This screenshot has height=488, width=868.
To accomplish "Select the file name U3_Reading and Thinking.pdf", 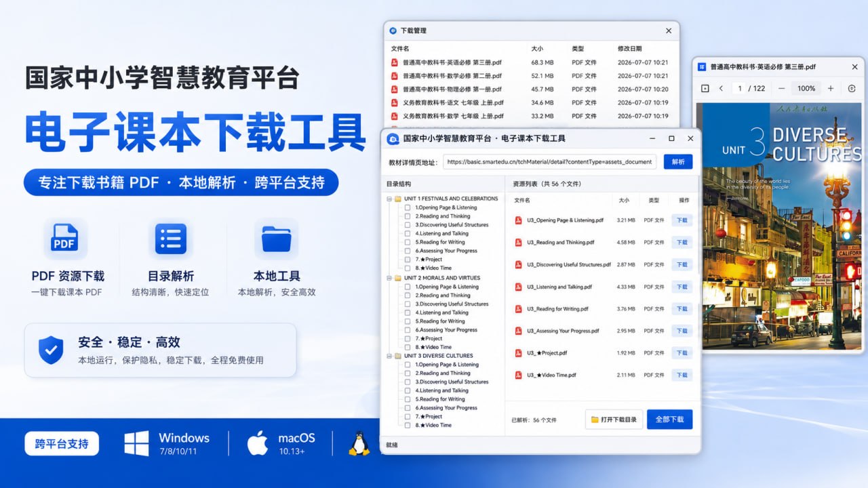I will (561, 242).
